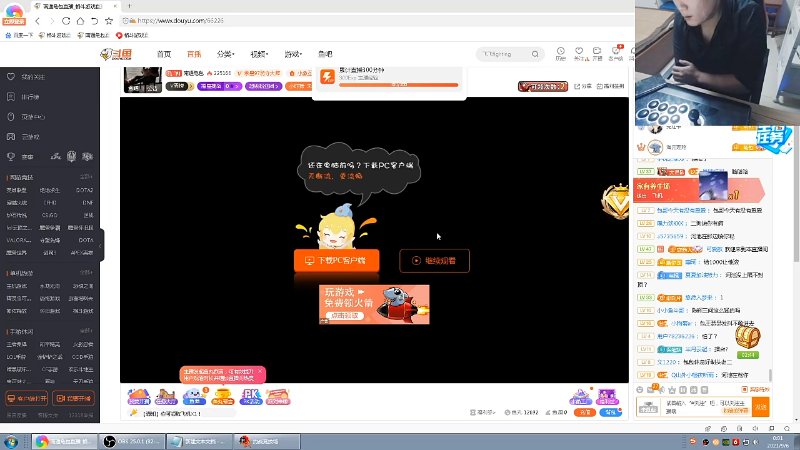Click the 玩游戏 免费领火箭 rocket banner
800x450 pixels.
tap(374, 305)
